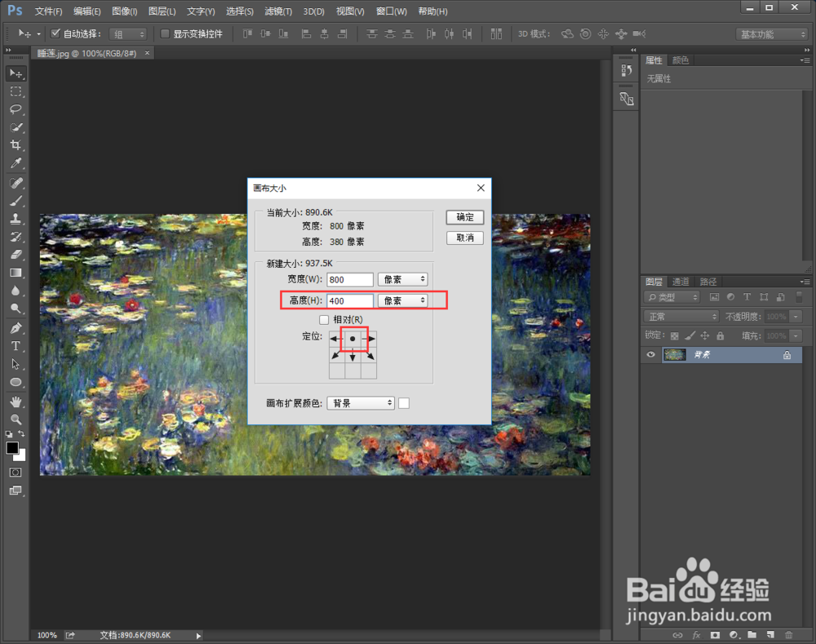This screenshot has width=816, height=644.
Task: Select the Brush tool
Action: [16, 201]
